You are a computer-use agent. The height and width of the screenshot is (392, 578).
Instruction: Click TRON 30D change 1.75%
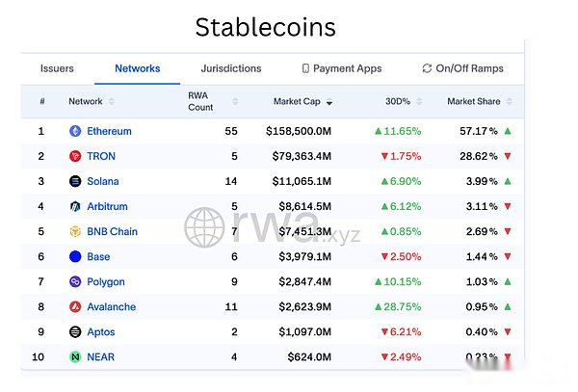[401, 156]
